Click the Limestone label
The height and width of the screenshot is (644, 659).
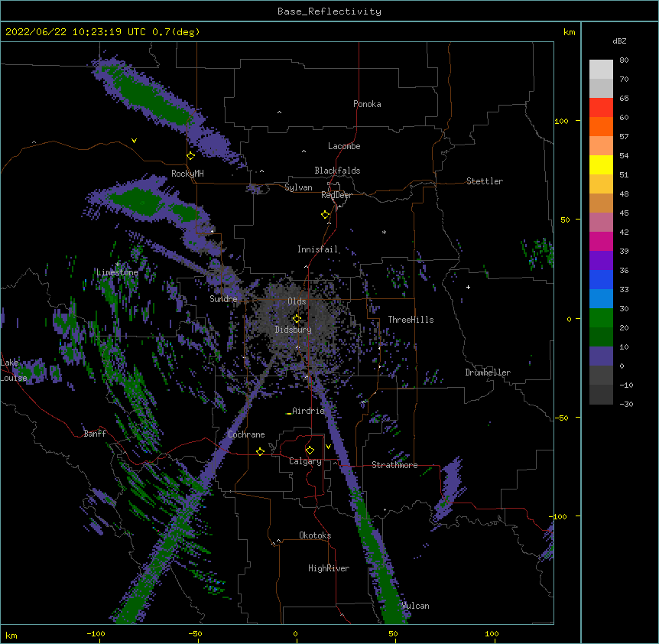click(117, 272)
